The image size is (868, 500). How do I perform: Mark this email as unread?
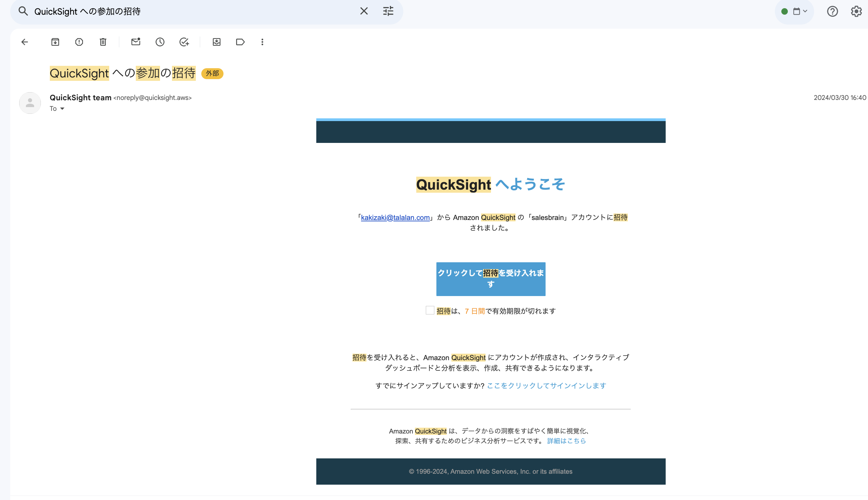point(136,42)
